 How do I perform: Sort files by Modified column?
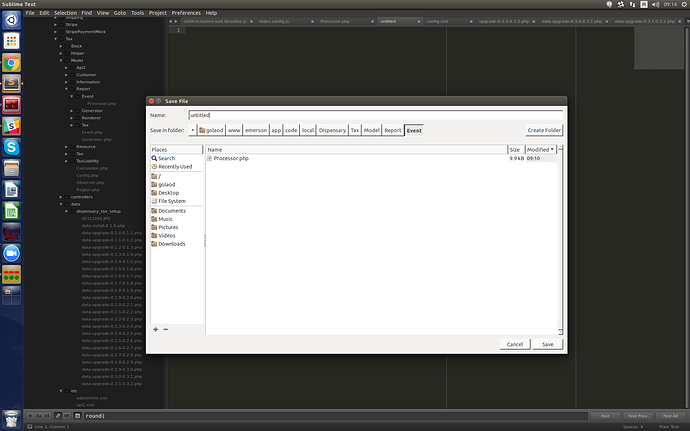pyautogui.click(x=539, y=149)
